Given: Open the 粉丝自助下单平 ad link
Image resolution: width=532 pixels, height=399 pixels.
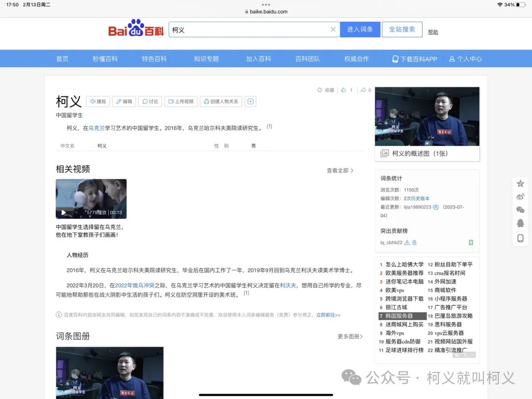Looking at the screenshot, I should [x=454, y=264].
